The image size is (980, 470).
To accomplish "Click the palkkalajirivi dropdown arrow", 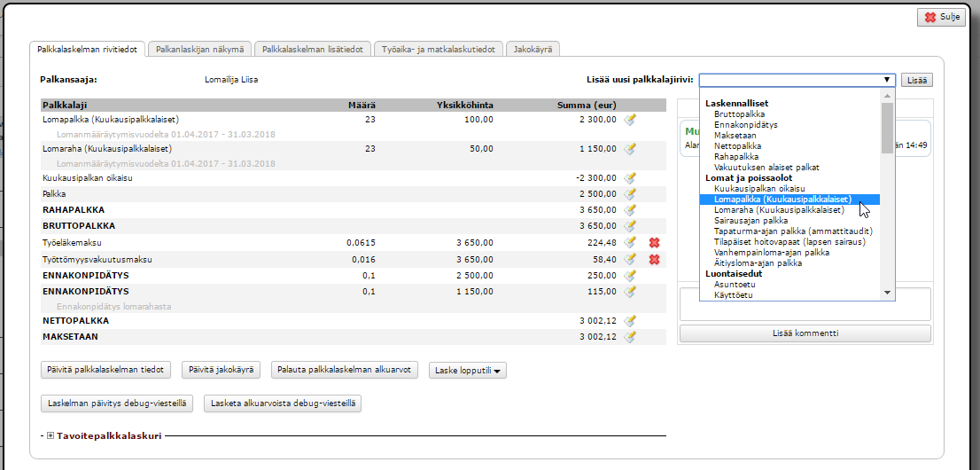I will (x=887, y=80).
